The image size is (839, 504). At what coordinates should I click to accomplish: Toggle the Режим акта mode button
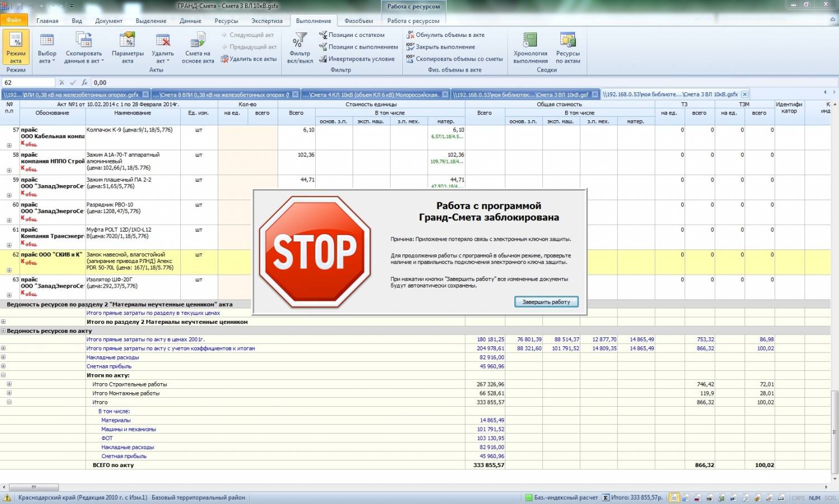[x=16, y=48]
